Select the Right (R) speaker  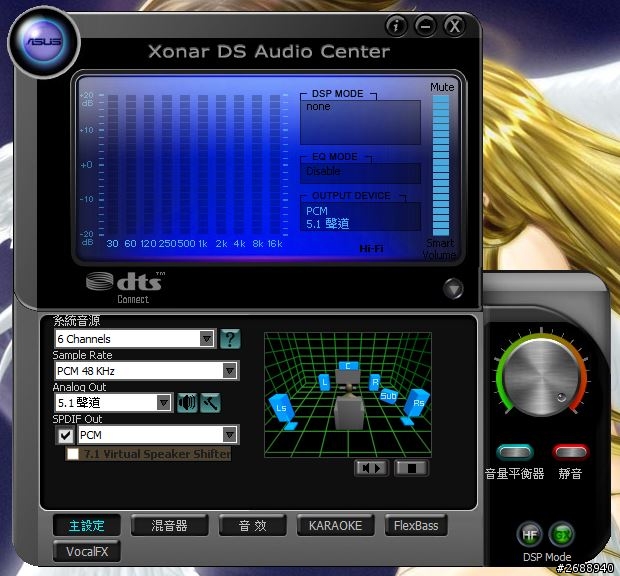click(x=375, y=382)
